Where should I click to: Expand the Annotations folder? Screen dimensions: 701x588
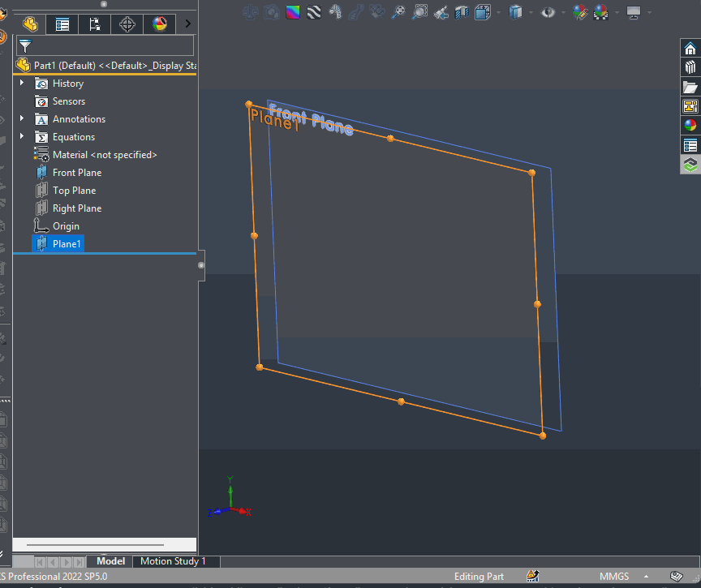22,119
